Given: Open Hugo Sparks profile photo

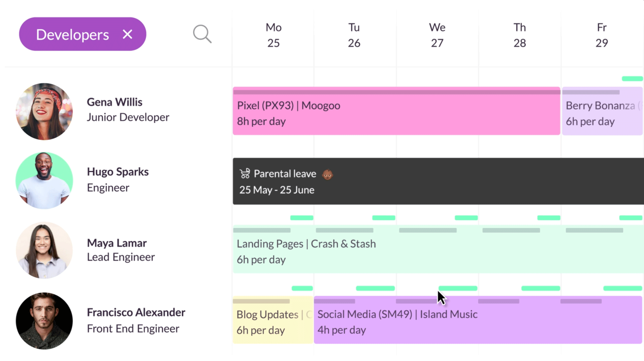Looking at the screenshot, I should click(44, 180).
